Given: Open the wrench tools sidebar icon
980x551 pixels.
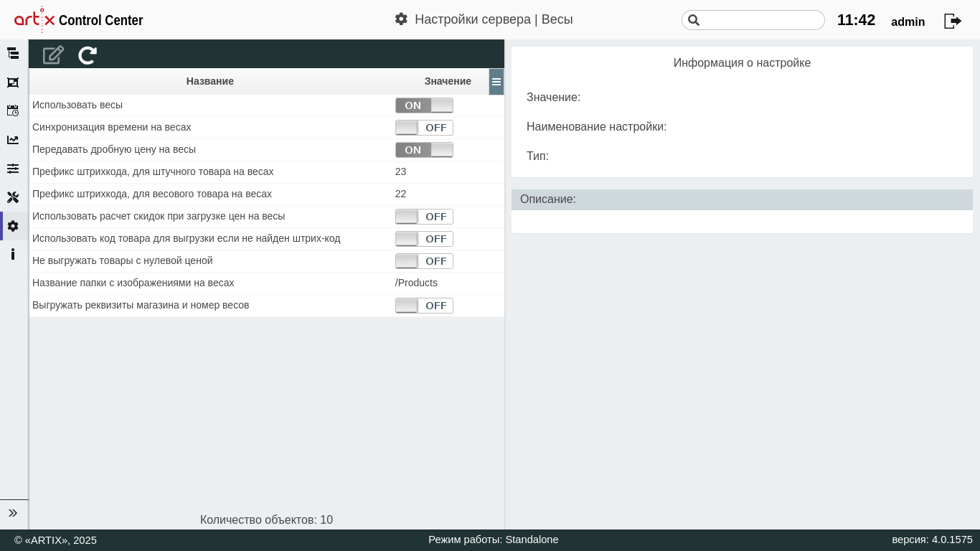Looking at the screenshot, I should click(13, 197).
